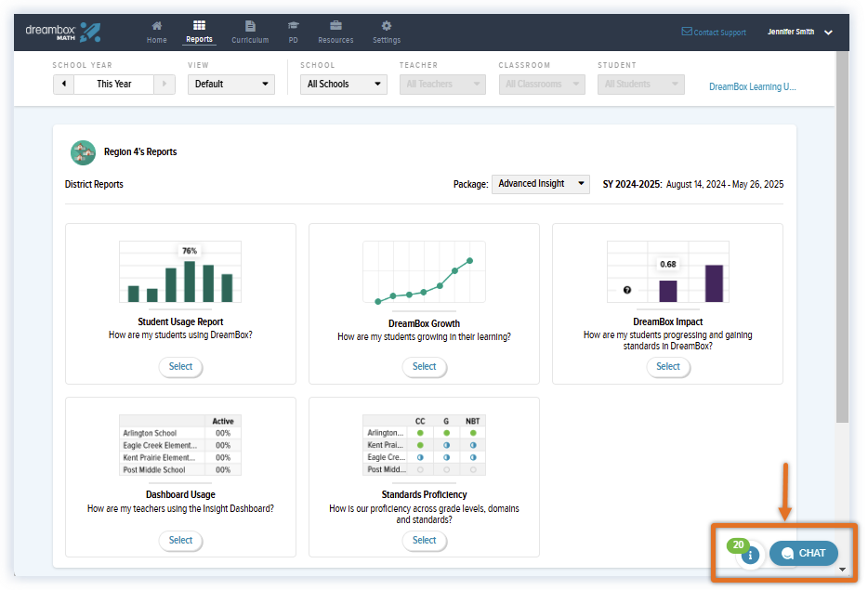Image resolution: width=868 pixels, height=590 pixels.
Task: Open the Package Advanced Insight dropdown
Action: [541, 184]
